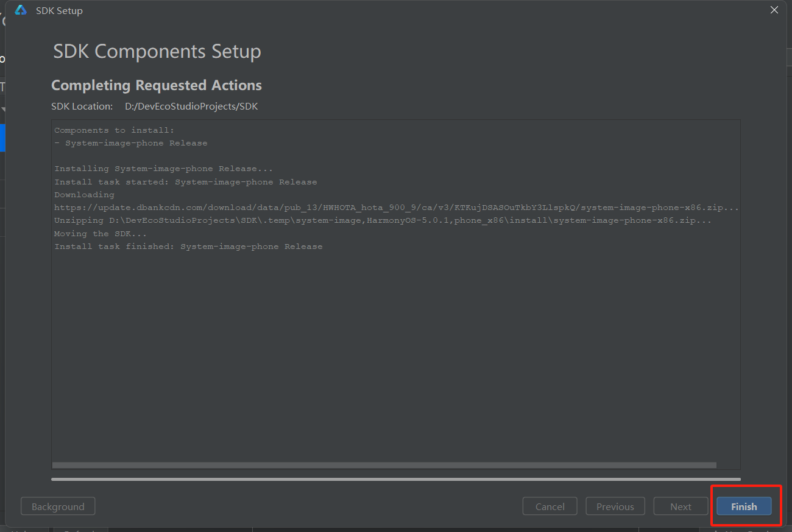Screen dimensions: 792x532
Task: Click the "SDK Location:" label
Action: tap(82, 107)
